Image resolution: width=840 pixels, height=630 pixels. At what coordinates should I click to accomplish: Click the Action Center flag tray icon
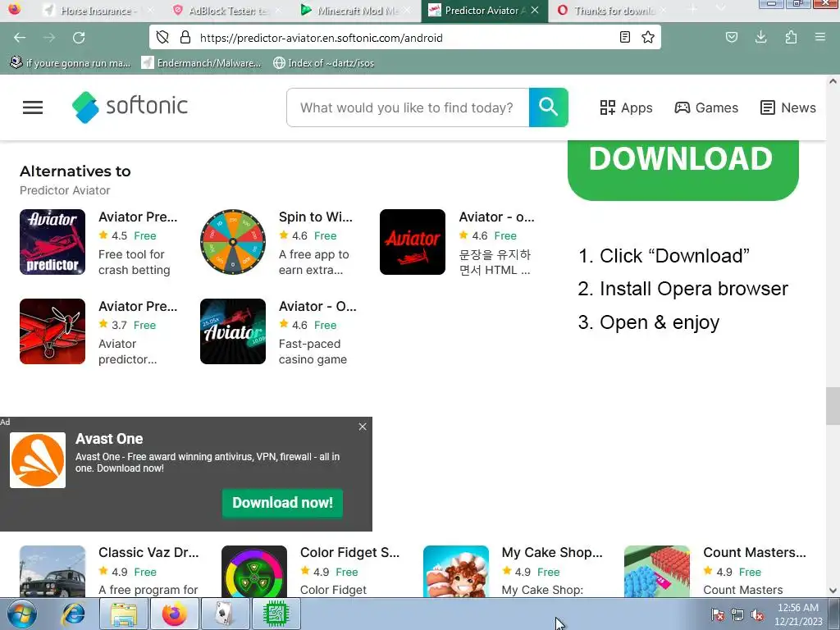[x=718, y=615]
